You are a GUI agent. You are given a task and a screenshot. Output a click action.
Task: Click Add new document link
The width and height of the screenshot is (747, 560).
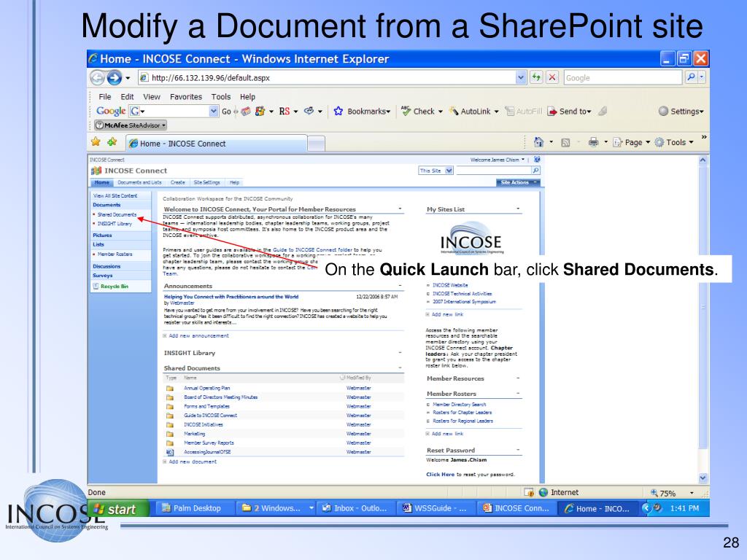click(x=193, y=462)
